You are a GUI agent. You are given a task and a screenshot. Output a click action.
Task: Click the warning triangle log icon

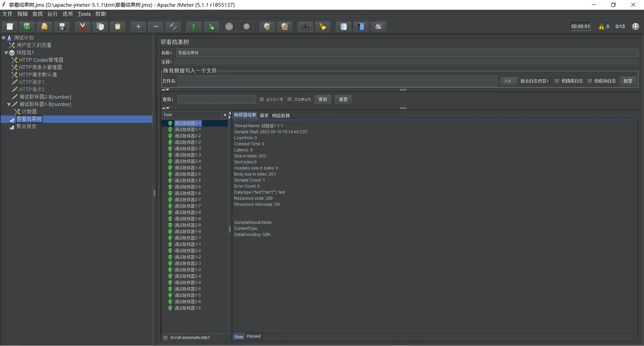coord(601,27)
